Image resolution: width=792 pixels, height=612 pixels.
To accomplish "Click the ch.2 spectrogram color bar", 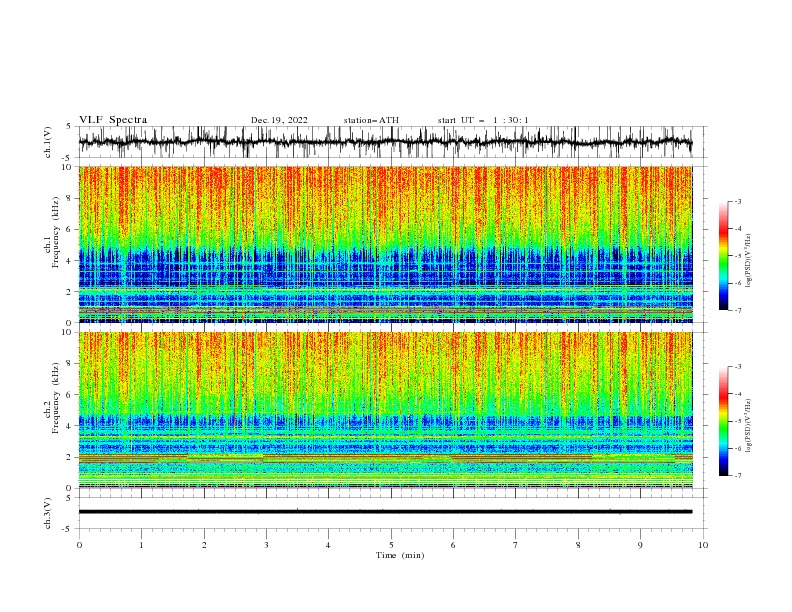I will [723, 421].
